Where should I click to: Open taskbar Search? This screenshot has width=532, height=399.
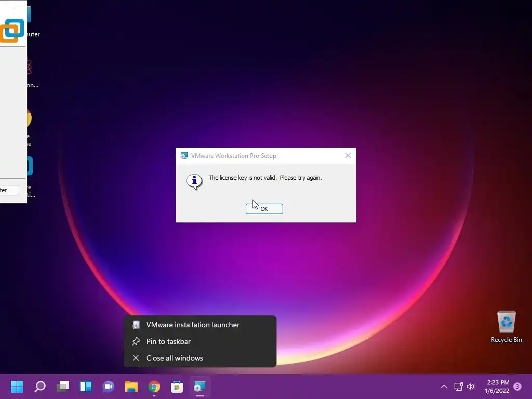[40, 387]
